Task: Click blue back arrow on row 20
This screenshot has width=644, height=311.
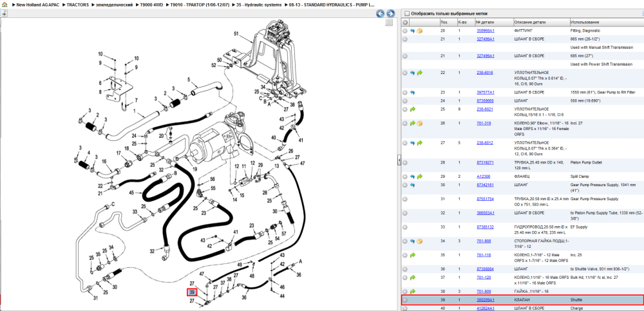Action: tap(412, 31)
